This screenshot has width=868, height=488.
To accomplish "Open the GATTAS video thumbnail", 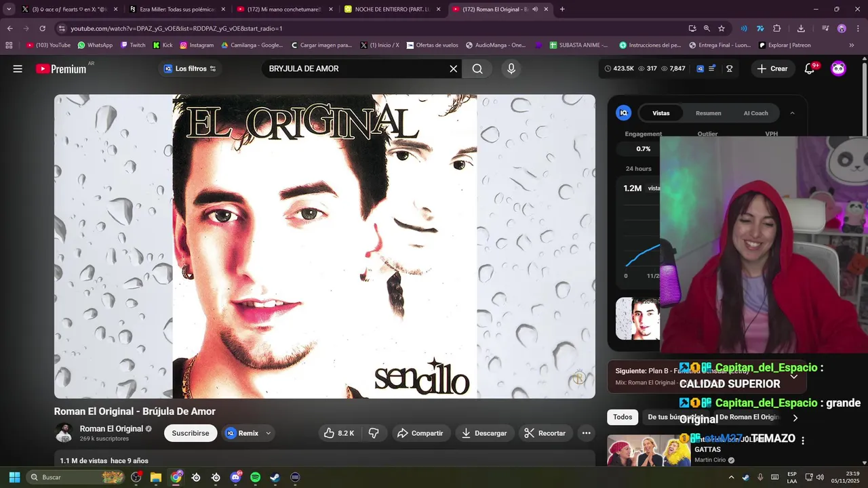I will pyautogui.click(x=648, y=451).
